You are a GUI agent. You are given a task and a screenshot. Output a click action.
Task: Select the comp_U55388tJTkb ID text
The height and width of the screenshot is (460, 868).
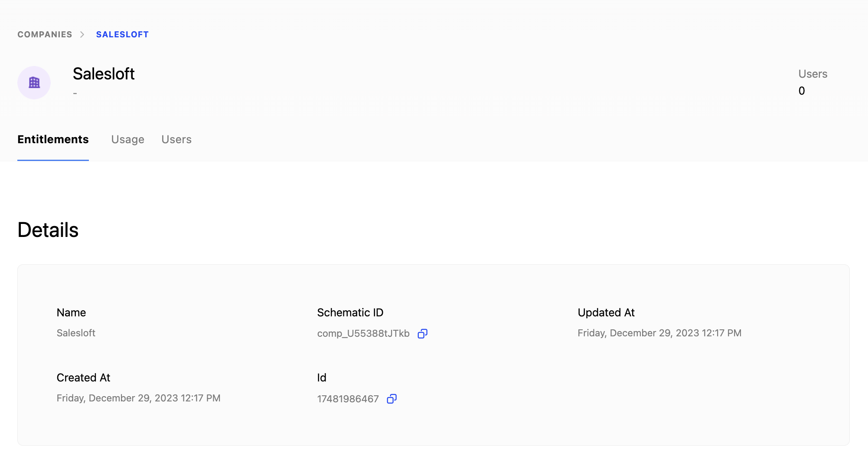[363, 333]
